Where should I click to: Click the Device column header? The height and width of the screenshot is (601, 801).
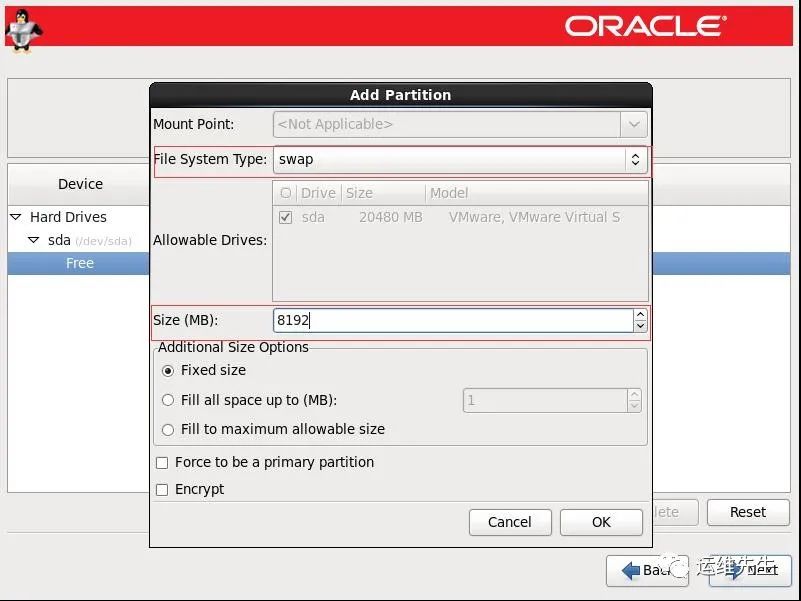click(80, 184)
